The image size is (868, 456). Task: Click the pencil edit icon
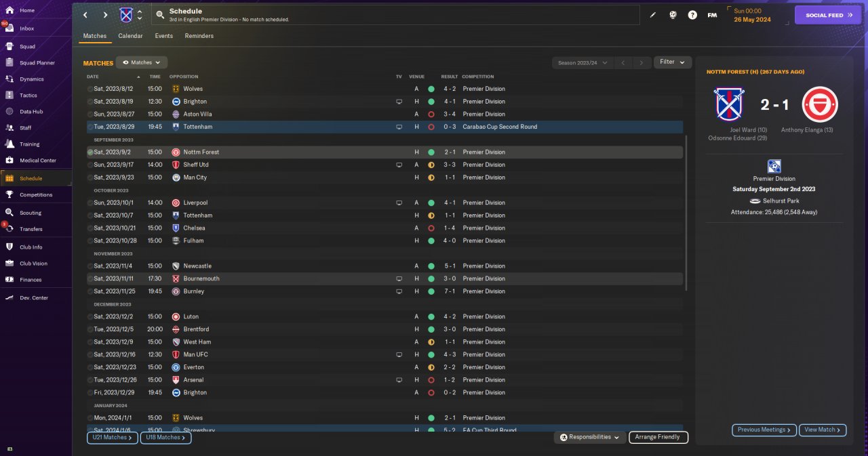653,15
